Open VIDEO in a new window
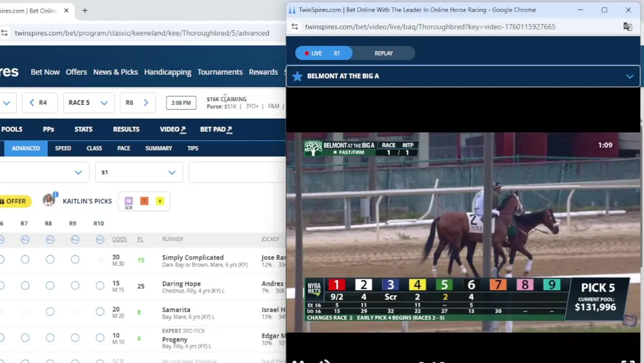The image size is (644, 363). pos(173,129)
